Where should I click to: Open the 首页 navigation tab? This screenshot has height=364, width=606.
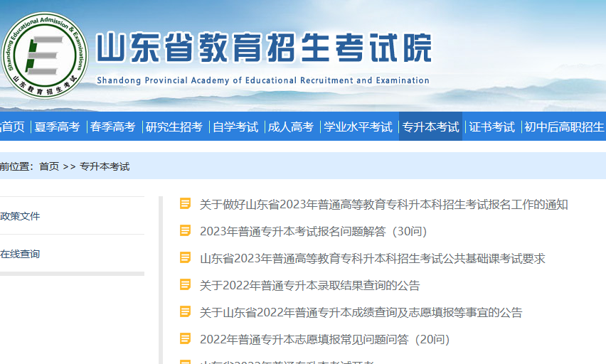pyautogui.click(x=12, y=127)
